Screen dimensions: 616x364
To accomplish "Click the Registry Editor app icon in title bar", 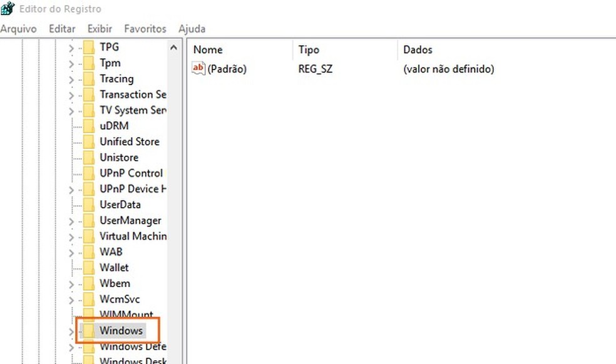I will tap(8, 9).
